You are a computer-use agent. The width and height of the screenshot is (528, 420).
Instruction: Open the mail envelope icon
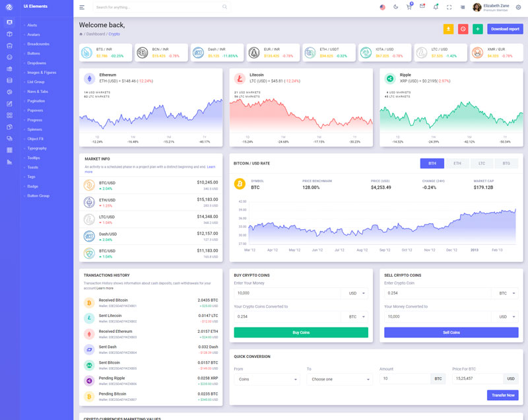[x=422, y=7]
